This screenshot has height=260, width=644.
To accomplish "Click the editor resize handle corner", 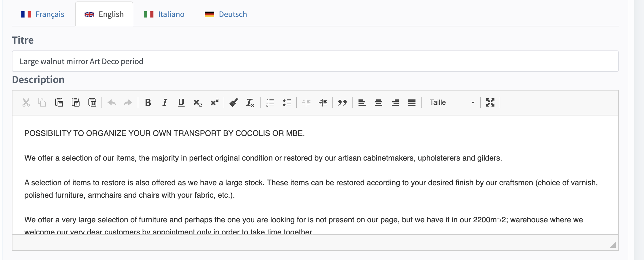I will click(613, 245).
